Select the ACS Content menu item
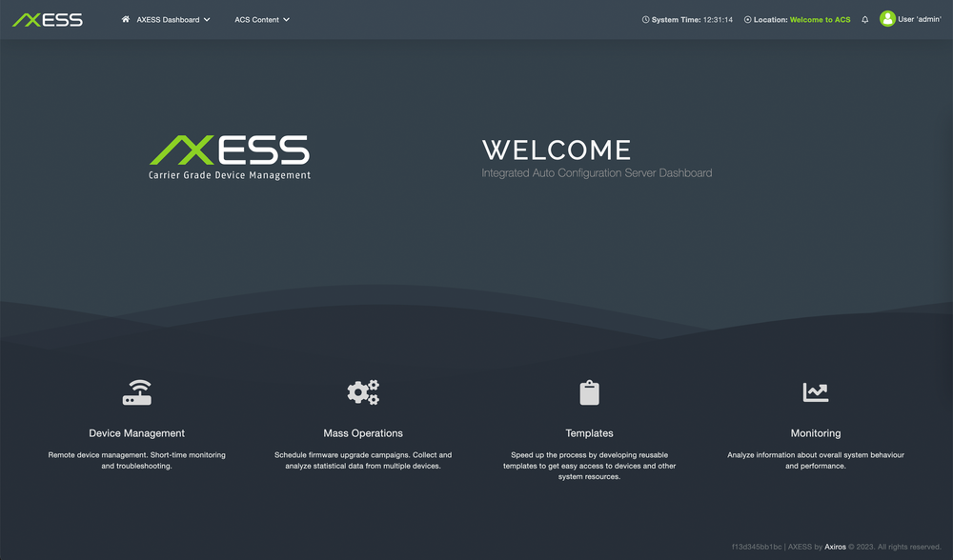This screenshot has width=953, height=560. click(257, 19)
